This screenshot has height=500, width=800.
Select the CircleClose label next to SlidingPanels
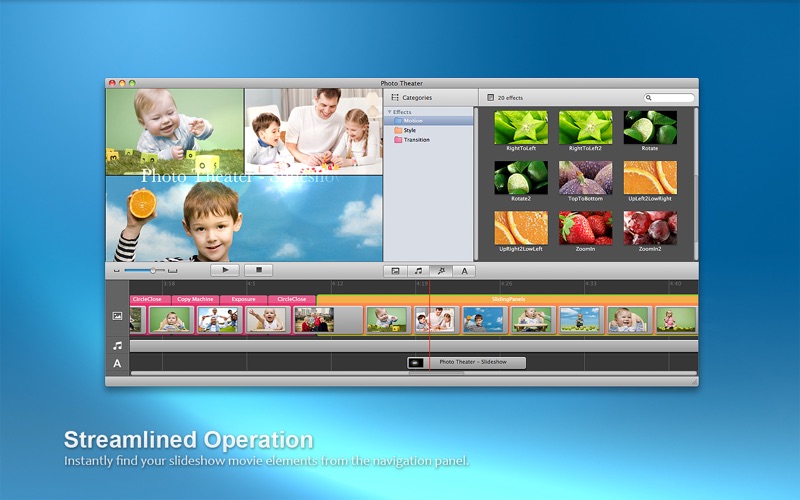(x=291, y=299)
